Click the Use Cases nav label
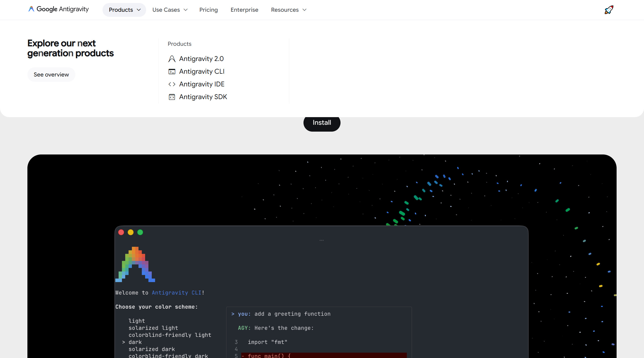The image size is (644, 358). tap(166, 10)
